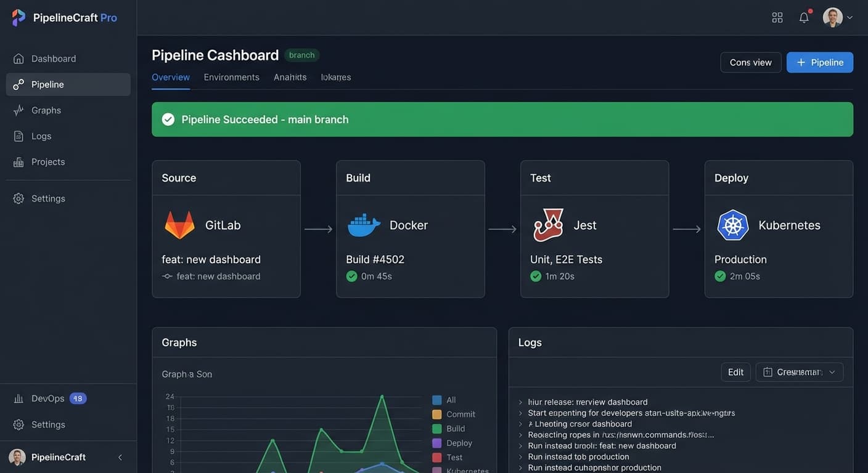The image size is (868, 473).
Task: Click the green check next to 2m 05s
Action: pyautogui.click(x=720, y=277)
